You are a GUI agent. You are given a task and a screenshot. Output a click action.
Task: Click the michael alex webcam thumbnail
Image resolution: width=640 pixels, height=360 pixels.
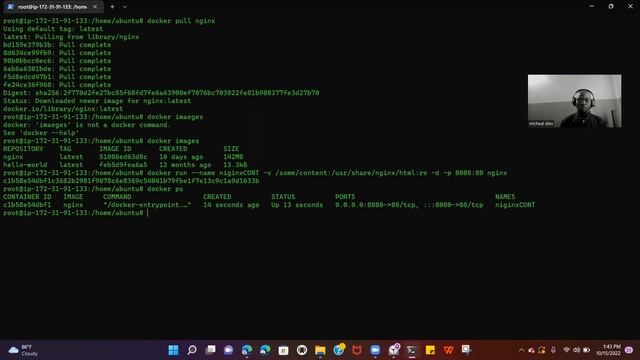point(575,101)
